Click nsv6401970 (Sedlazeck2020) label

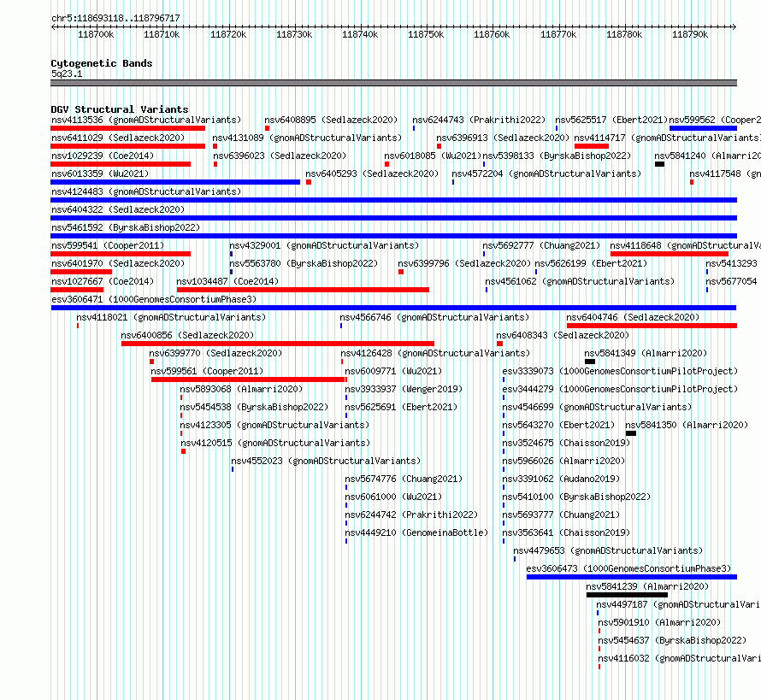(118, 263)
